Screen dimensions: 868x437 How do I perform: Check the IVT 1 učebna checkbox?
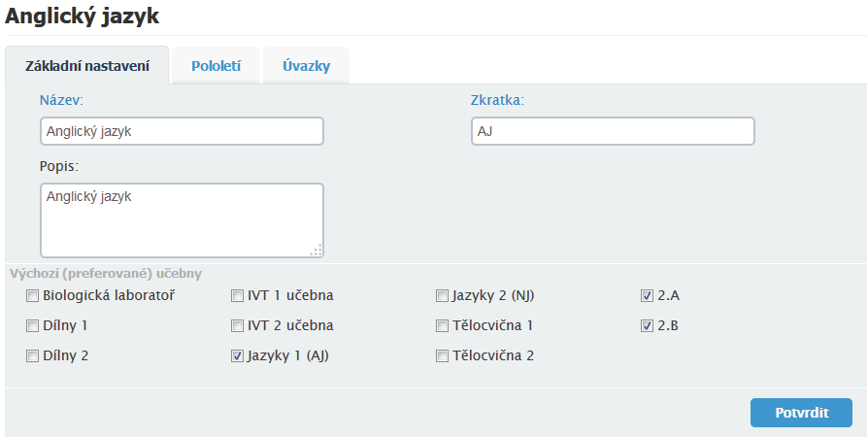coord(238,296)
